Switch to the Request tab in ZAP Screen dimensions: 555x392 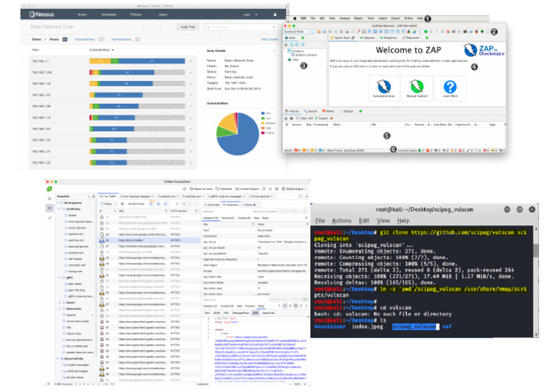[x=367, y=38]
